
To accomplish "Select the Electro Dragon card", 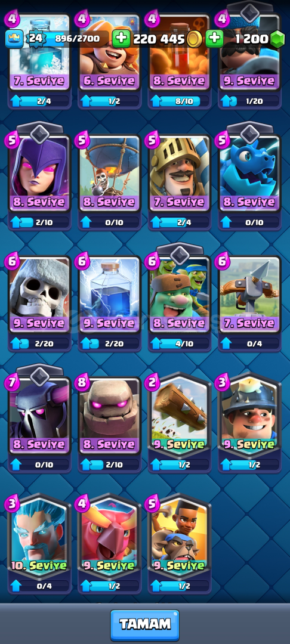I will click(250, 173).
